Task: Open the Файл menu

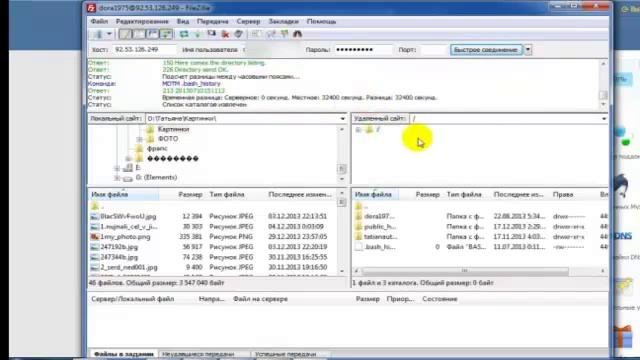Action: pos(99,21)
